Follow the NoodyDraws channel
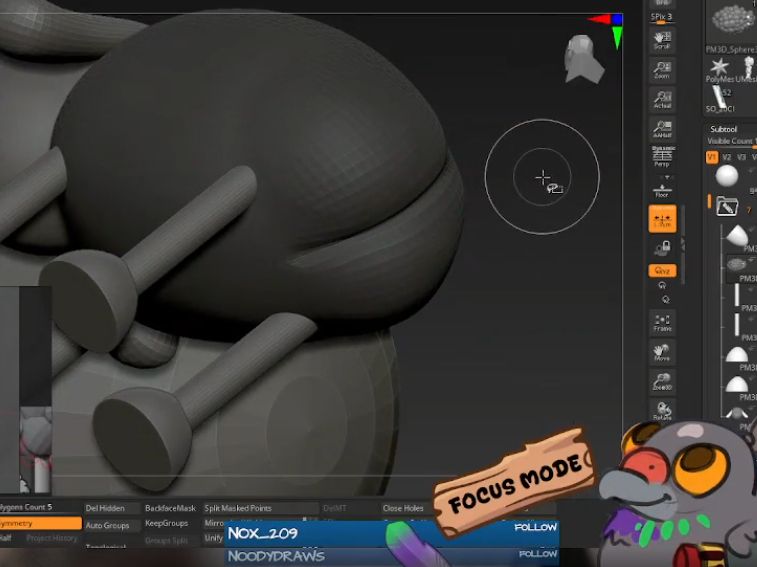757x567 pixels. click(537, 554)
